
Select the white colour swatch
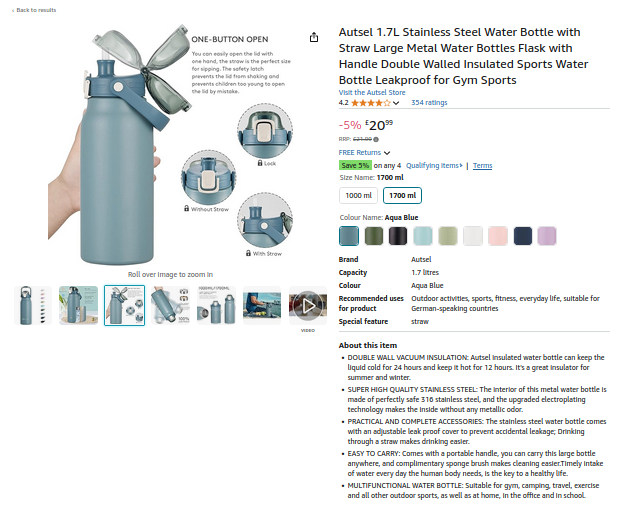[472, 236]
